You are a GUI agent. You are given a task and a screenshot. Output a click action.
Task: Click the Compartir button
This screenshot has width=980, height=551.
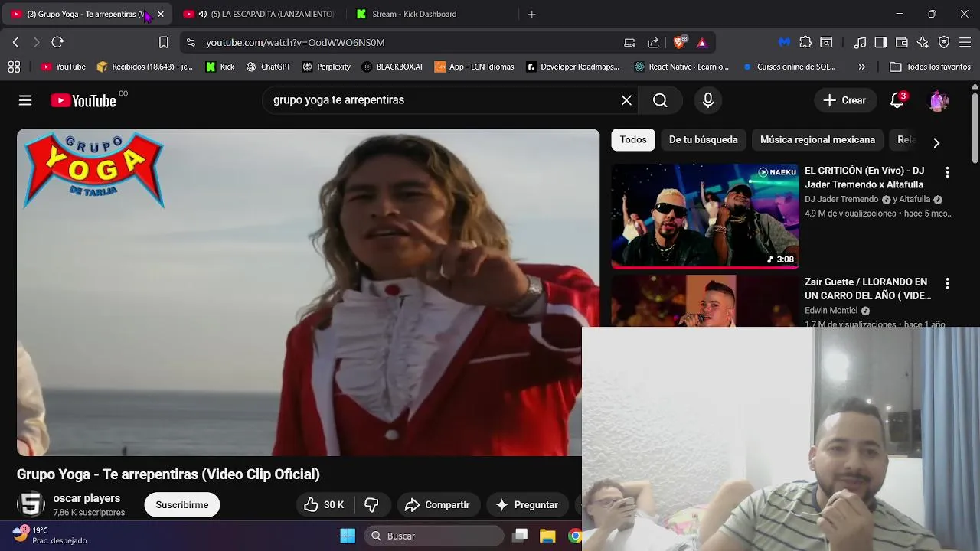[437, 505]
